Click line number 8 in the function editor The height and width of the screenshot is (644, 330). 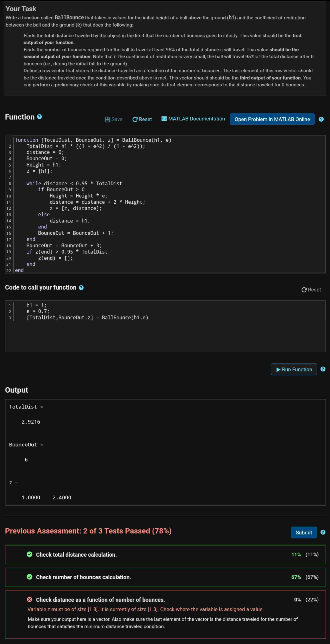(9, 183)
